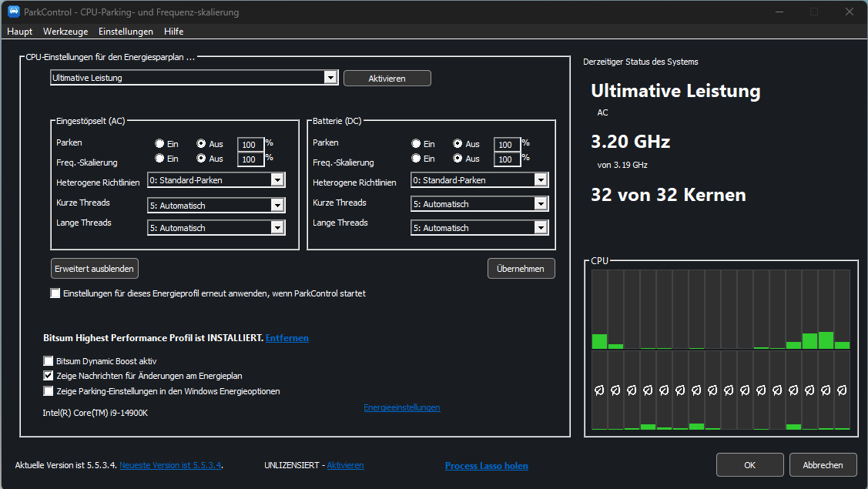Minimize the ParkControl window
This screenshot has width=868, height=489.
point(779,12)
